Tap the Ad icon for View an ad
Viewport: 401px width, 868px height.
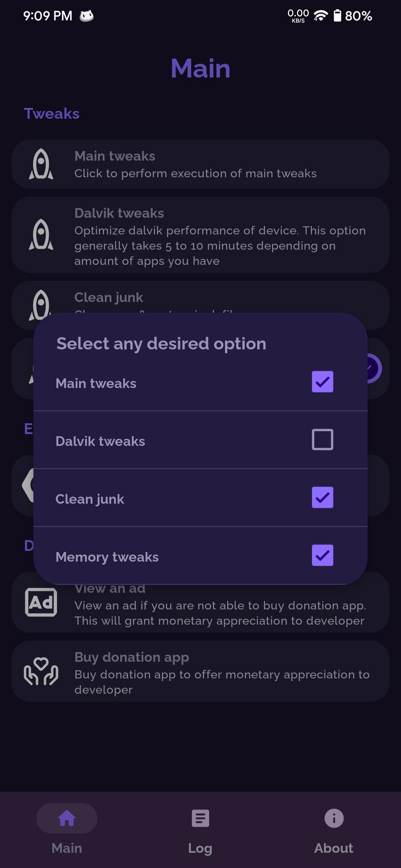click(x=41, y=602)
